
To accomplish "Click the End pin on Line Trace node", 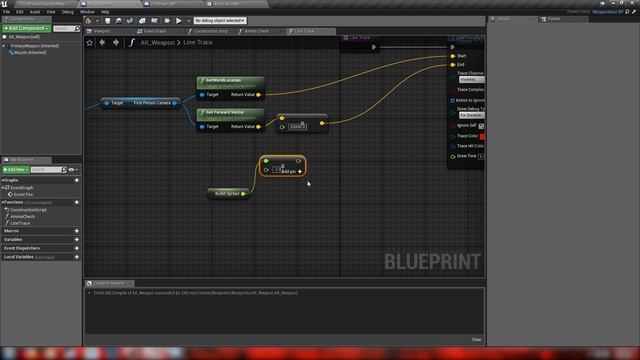I will [x=453, y=64].
